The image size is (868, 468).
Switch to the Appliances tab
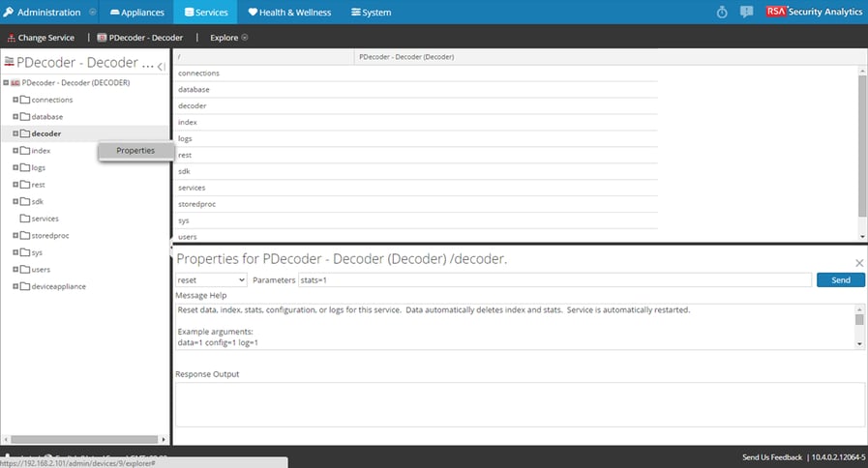(x=137, y=13)
